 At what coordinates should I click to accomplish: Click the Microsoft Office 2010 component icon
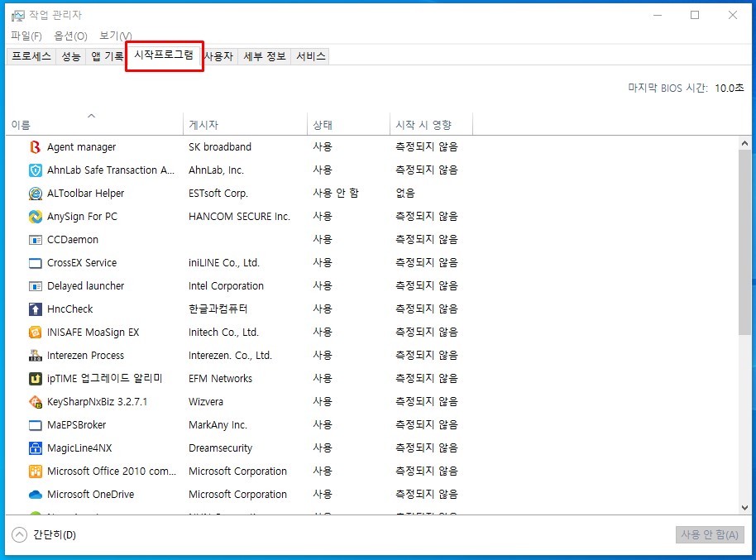[x=36, y=471]
